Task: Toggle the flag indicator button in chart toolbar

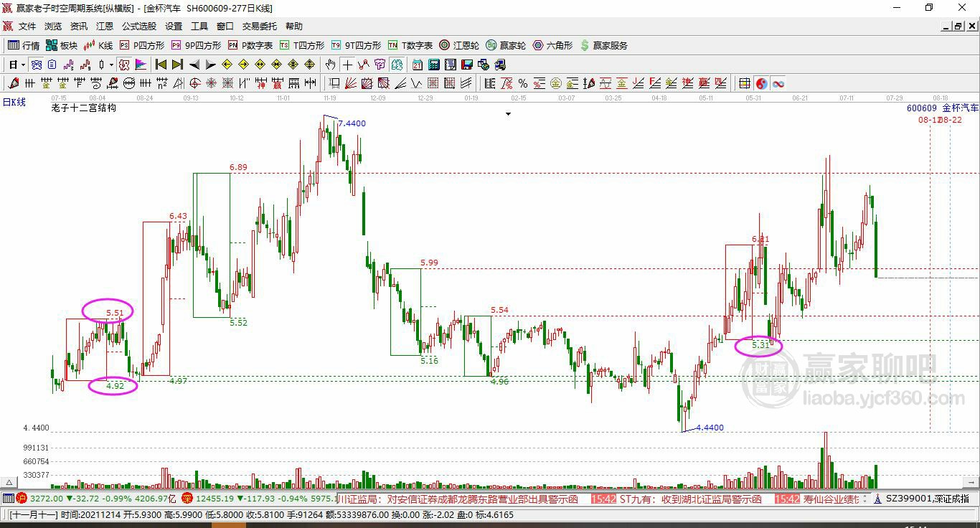Action: 141,65
